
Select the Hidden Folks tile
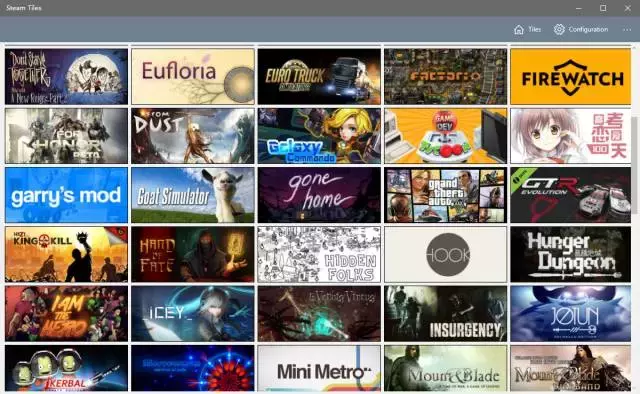[x=319, y=254]
